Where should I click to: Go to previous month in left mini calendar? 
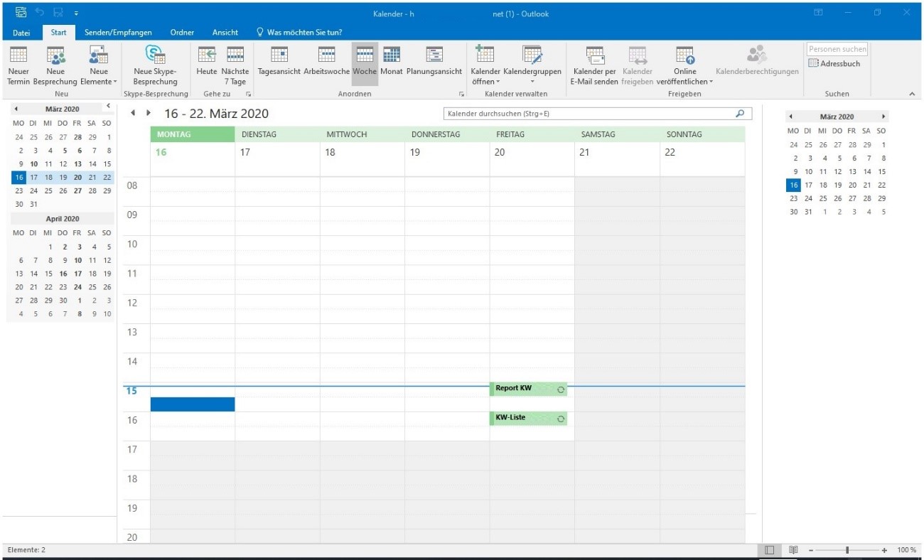pos(16,109)
